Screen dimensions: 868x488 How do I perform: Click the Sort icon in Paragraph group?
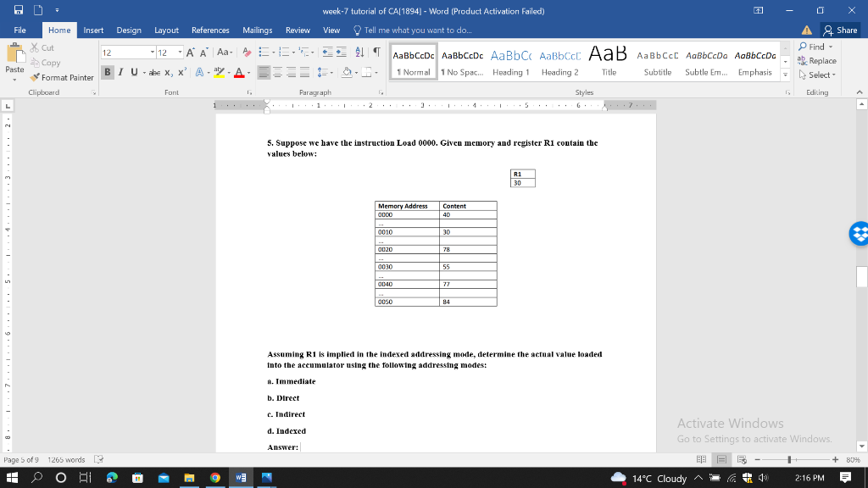360,52
